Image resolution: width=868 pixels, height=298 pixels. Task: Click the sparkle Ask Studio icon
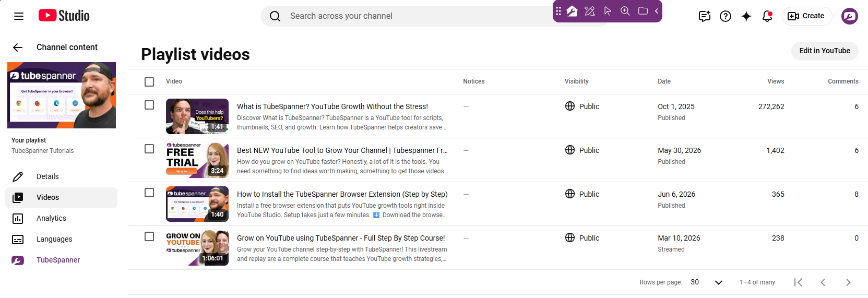[746, 16]
